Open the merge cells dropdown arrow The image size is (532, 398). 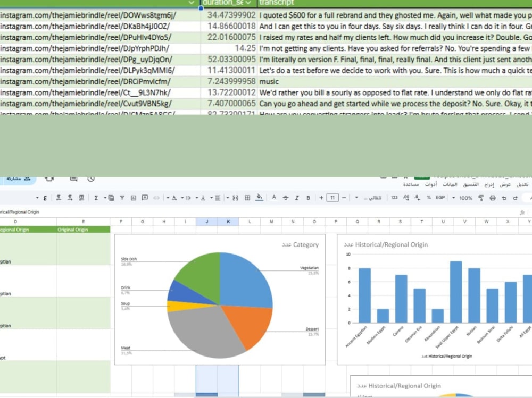pyautogui.click(x=228, y=198)
